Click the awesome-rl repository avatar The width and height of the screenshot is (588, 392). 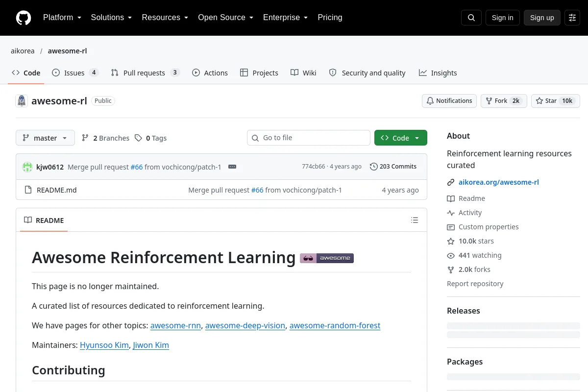click(22, 101)
